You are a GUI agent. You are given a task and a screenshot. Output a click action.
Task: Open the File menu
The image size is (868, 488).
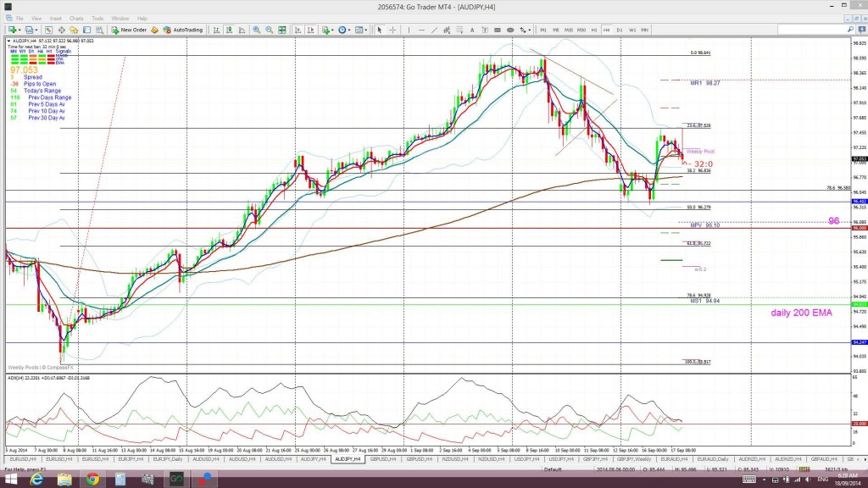(19, 19)
